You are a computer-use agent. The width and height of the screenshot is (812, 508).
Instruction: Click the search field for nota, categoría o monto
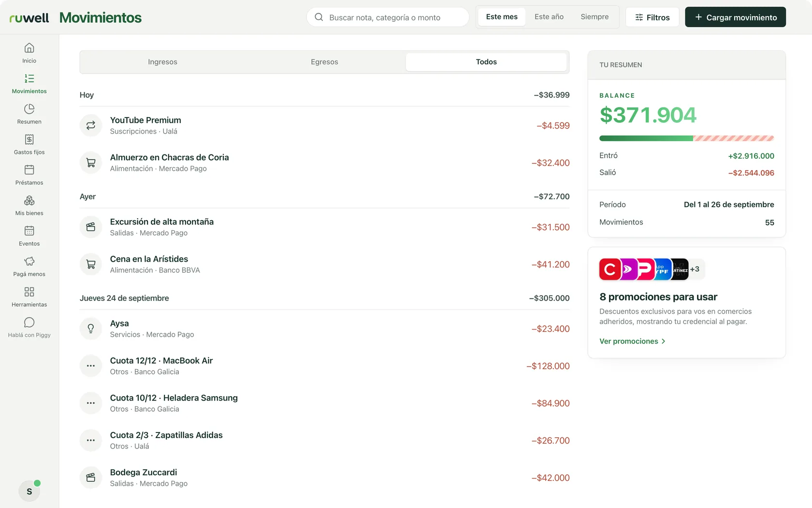point(388,17)
